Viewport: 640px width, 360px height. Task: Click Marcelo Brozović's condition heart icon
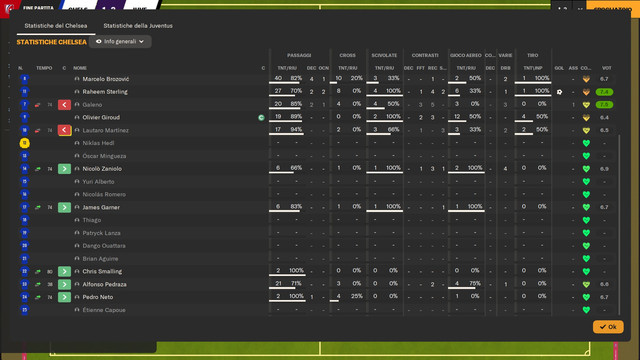[586, 79]
